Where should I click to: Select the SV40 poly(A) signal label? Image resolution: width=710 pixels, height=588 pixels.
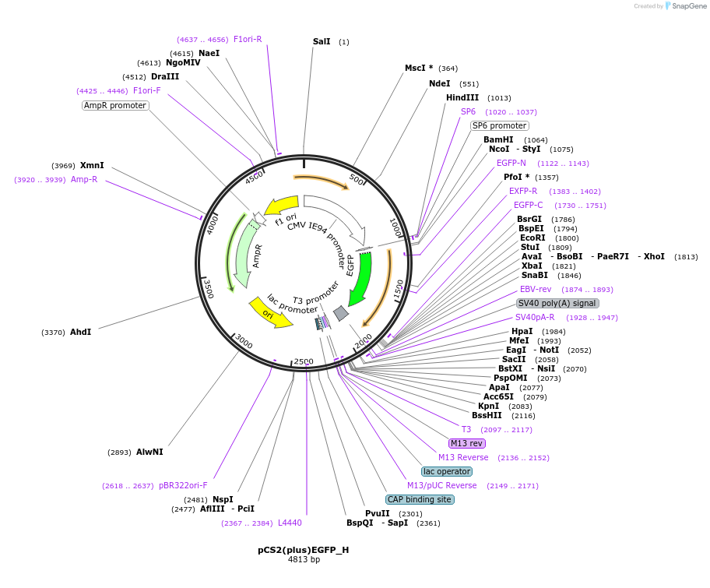[x=559, y=303]
